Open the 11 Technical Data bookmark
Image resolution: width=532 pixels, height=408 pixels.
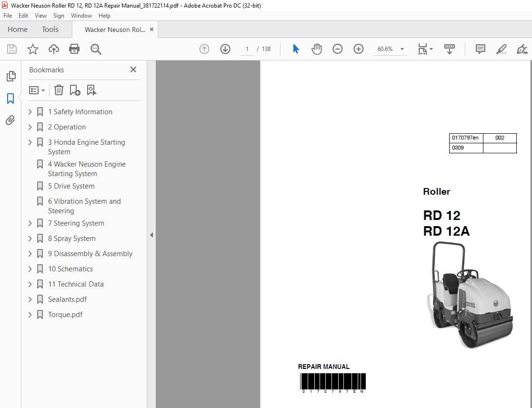click(x=76, y=284)
